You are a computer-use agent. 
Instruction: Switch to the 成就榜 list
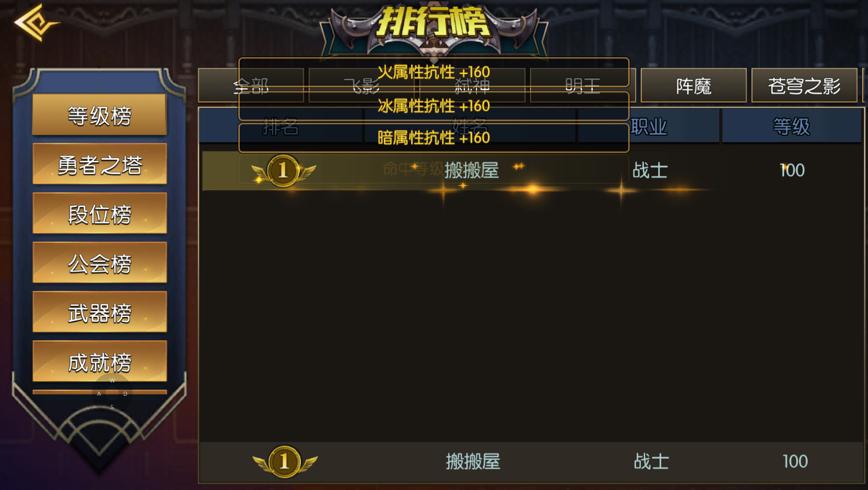point(100,362)
